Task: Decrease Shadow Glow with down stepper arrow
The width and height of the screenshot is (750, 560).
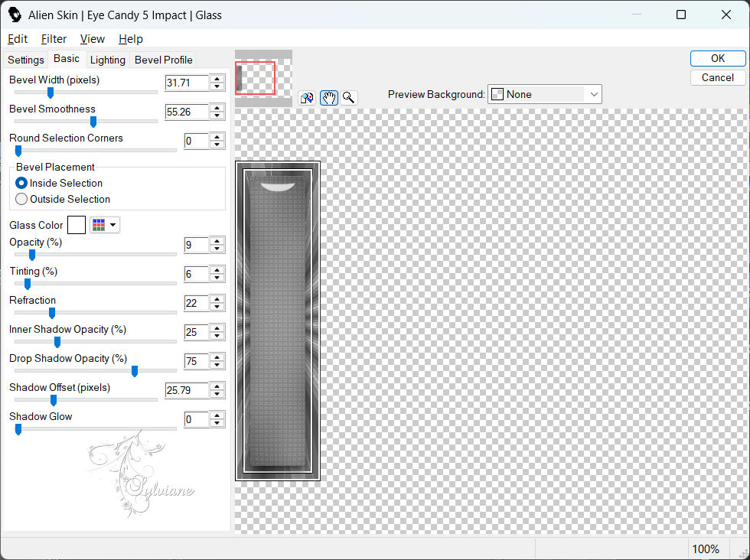Action: tap(217, 423)
